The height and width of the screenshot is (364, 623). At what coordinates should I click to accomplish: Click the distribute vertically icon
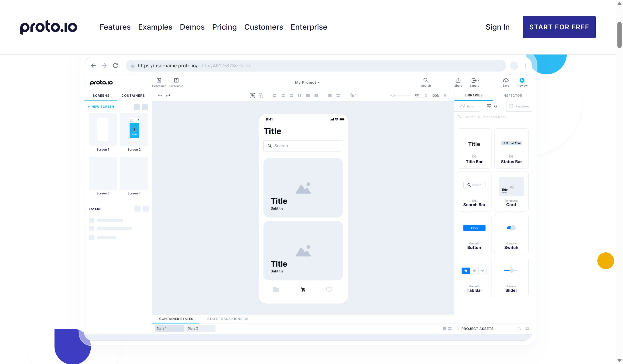click(x=338, y=96)
